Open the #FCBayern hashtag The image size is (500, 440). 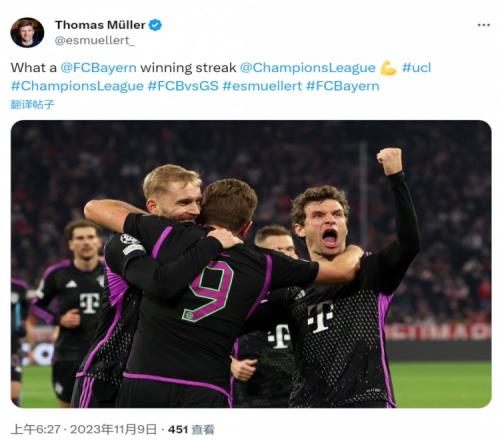343,86
